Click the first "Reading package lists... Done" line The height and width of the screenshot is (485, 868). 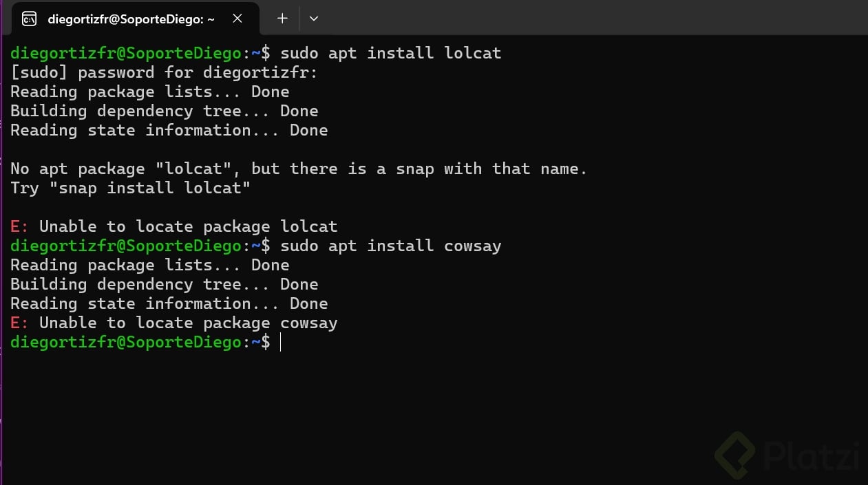point(149,91)
